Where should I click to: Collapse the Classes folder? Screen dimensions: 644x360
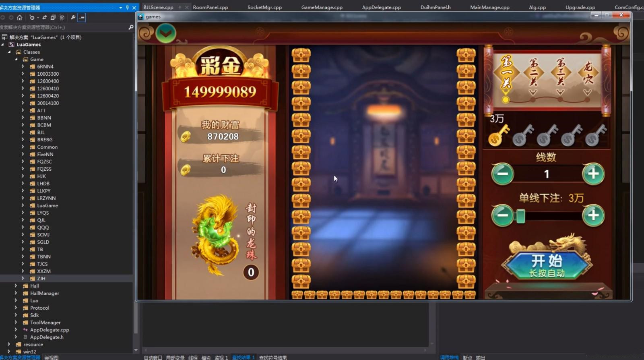[9, 52]
